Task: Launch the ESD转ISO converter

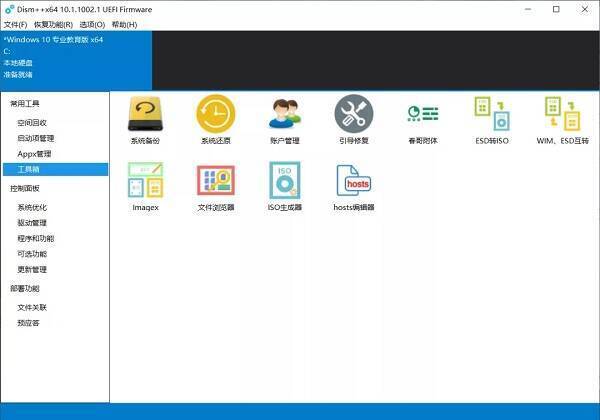Action: (492, 120)
